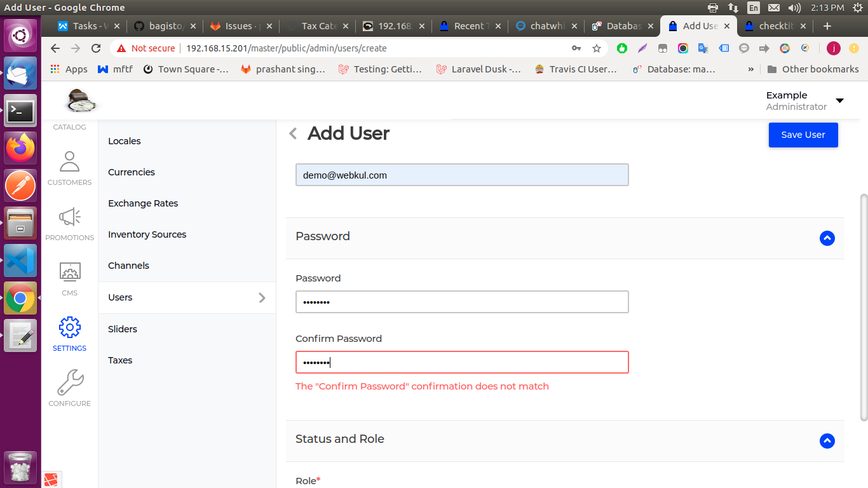
Task: Click inside the demo@webkul.com email field
Action: 462,175
